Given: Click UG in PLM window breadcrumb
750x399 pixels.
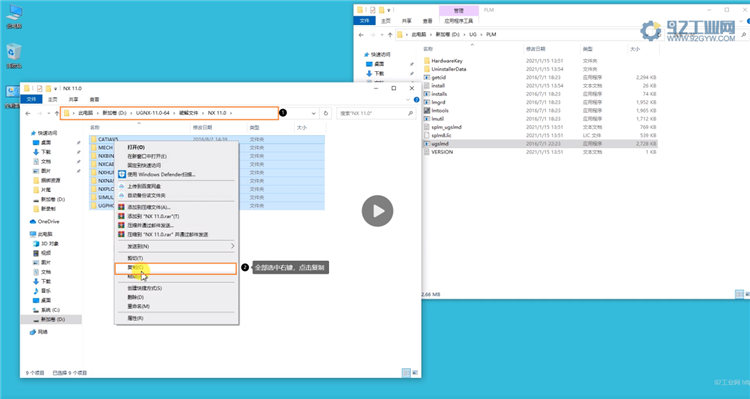Looking at the screenshot, I should 473,35.
